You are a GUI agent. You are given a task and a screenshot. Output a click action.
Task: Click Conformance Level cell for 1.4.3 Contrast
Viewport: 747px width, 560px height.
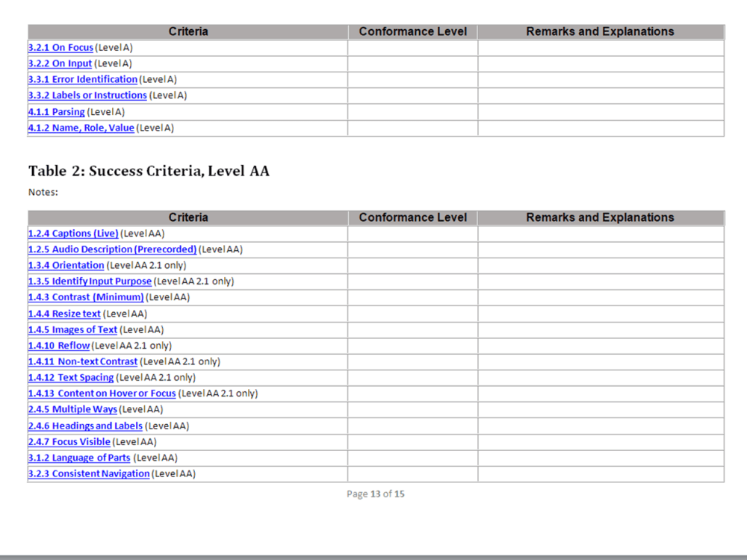pos(412,298)
